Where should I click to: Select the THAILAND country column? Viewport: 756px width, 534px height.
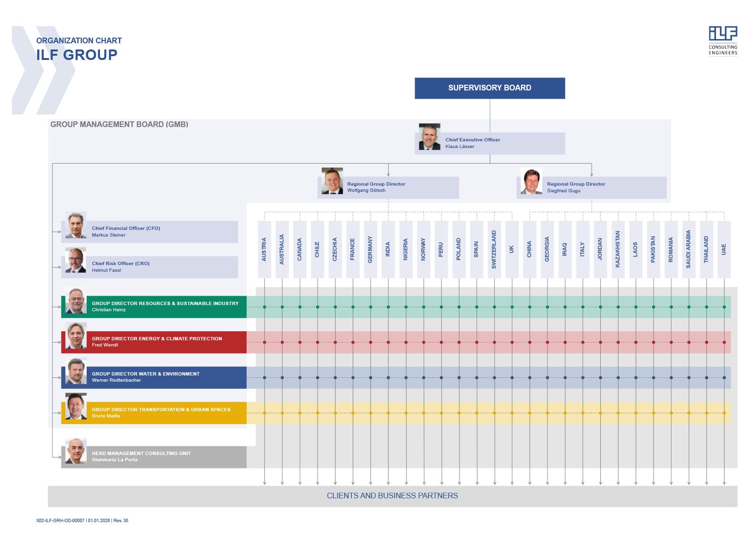[x=706, y=249]
